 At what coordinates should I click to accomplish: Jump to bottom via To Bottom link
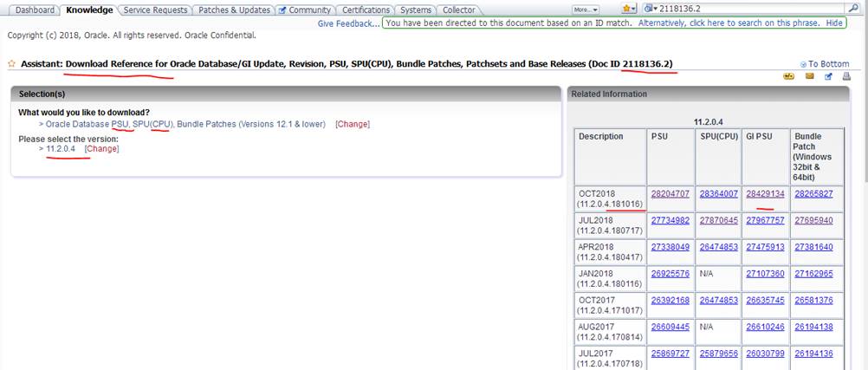click(828, 64)
